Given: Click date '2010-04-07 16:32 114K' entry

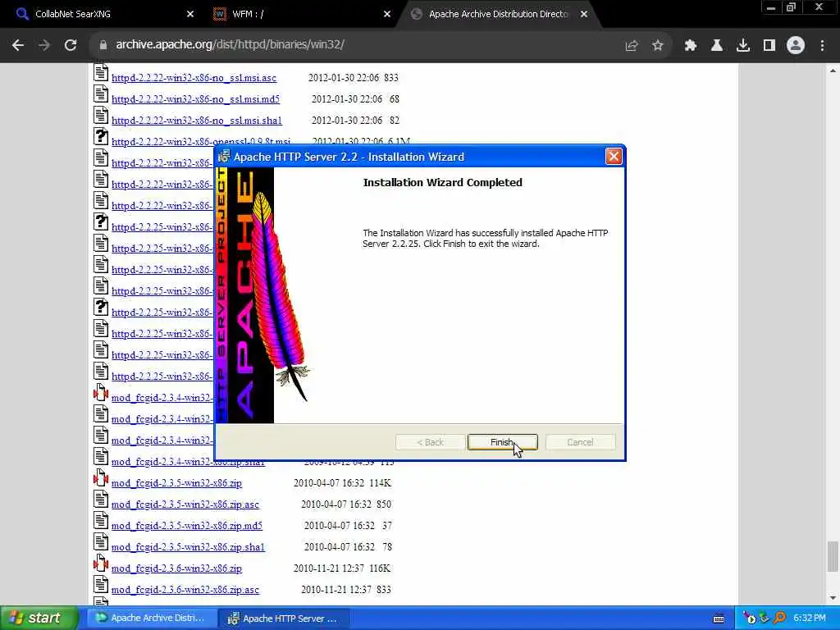Looking at the screenshot, I should (342, 482).
